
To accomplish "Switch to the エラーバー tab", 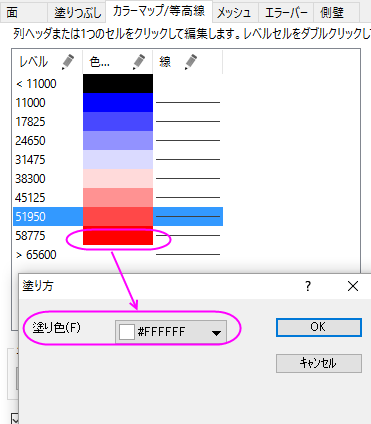I will pyautogui.click(x=286, y=13).
